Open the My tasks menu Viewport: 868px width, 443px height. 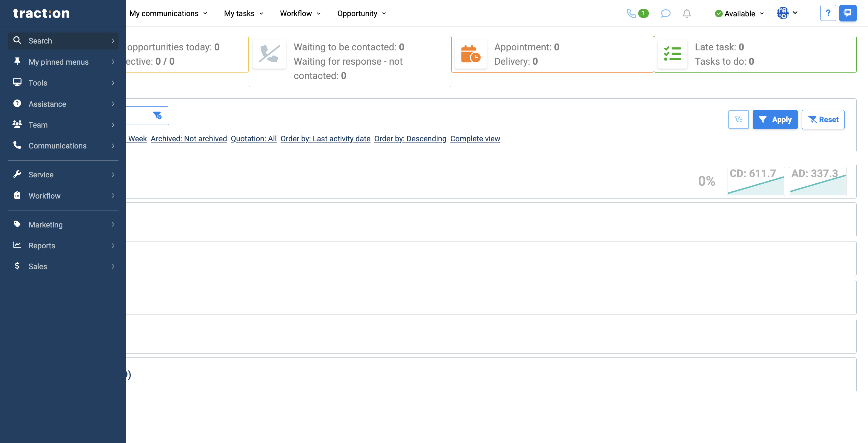pyautogui.click(x=239, y=13)
